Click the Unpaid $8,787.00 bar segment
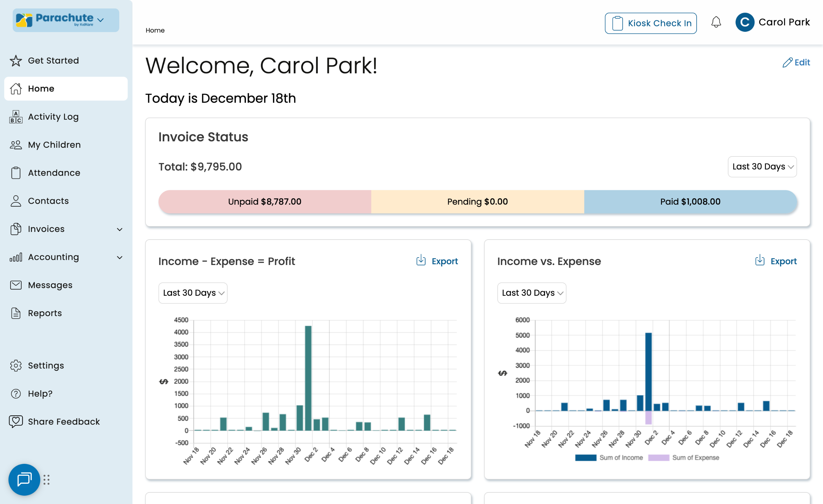The image size is (823, 504). pos(265,202)
